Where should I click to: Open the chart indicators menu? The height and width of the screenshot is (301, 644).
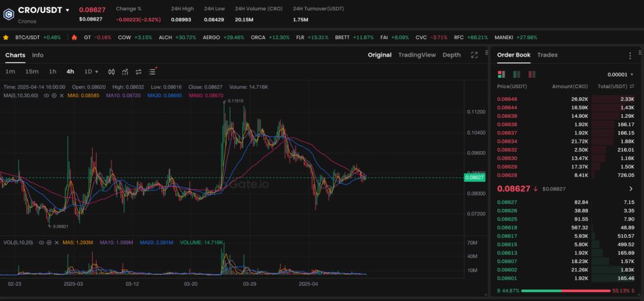click(125, 71)
